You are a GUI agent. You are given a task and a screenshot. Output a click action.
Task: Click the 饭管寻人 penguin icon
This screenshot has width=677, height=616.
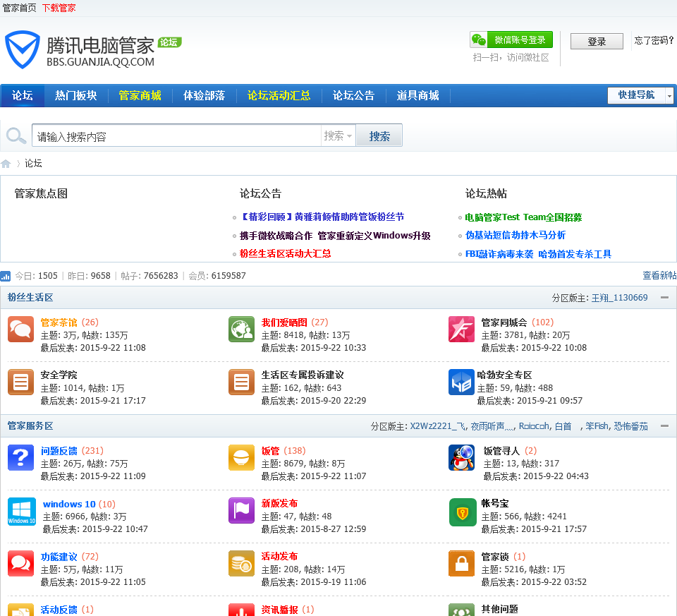(x=461, y=457)
